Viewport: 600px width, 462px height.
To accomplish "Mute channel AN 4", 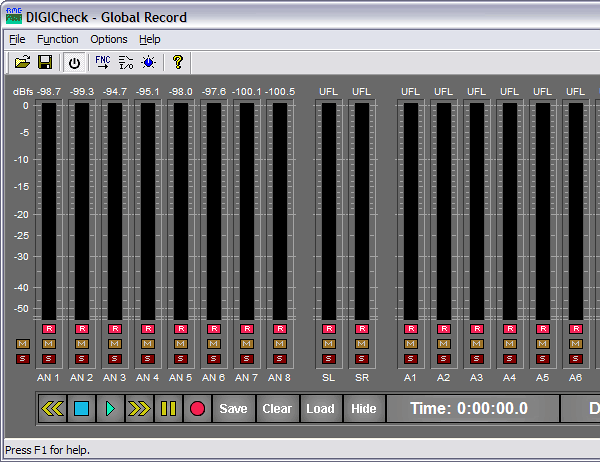I will (x=148, y=344).
